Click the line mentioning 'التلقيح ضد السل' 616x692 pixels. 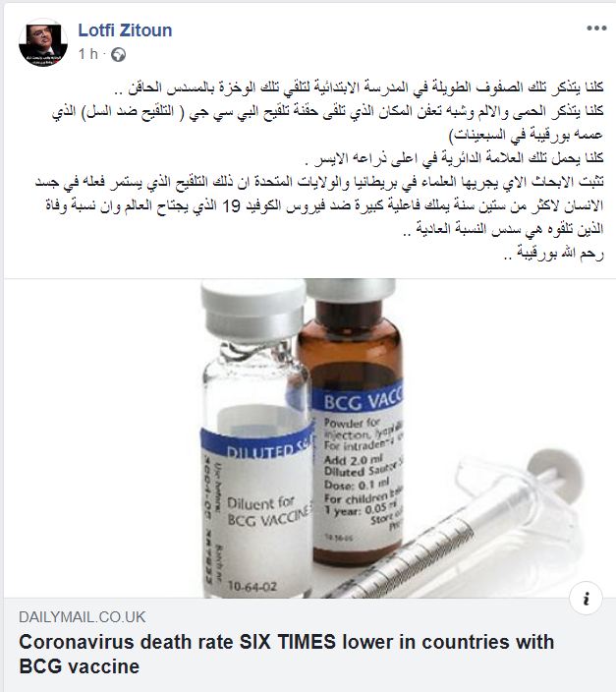point(327,112)
